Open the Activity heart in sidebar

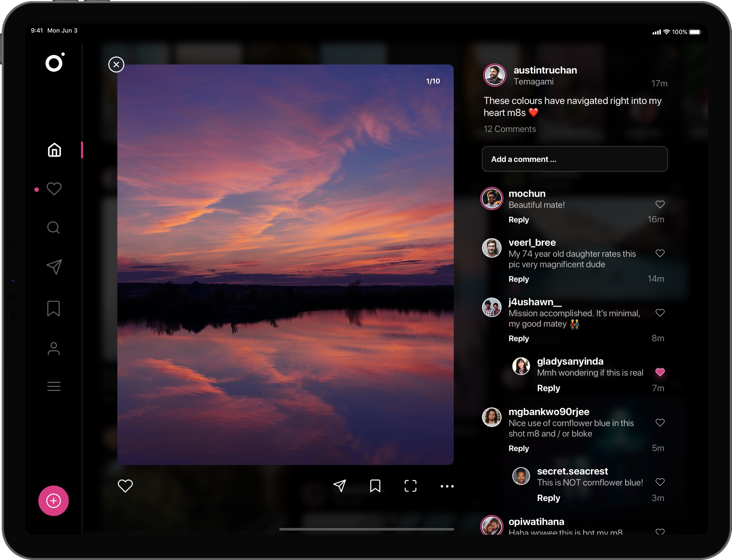coord(54,189)
